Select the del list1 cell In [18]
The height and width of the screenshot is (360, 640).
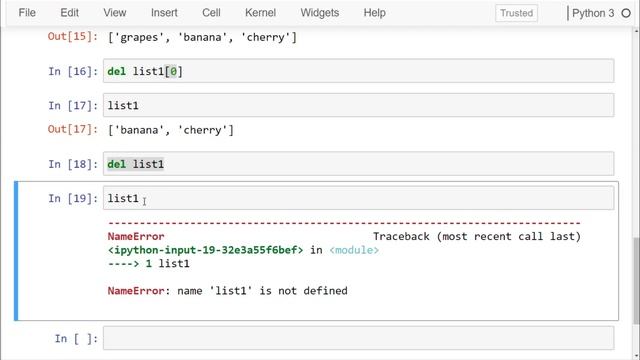pyautogui.click(x=358, y=164)
